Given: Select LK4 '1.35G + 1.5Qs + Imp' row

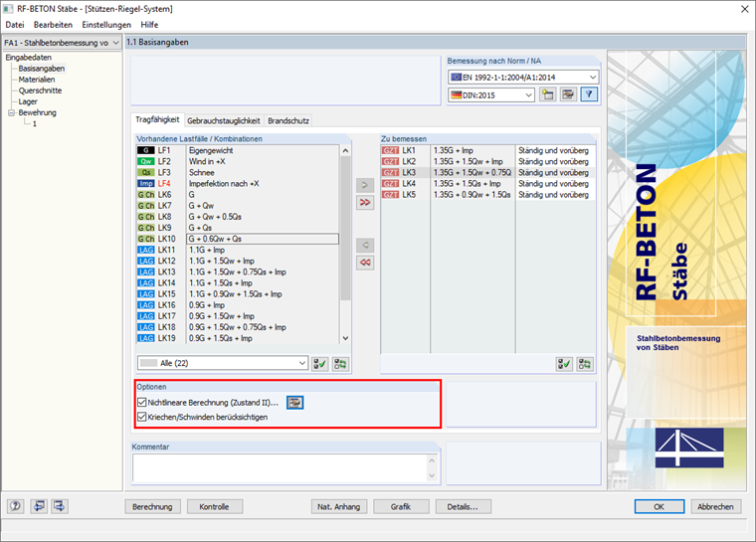Looking at the screenshot, I should [x=487, y=184].
